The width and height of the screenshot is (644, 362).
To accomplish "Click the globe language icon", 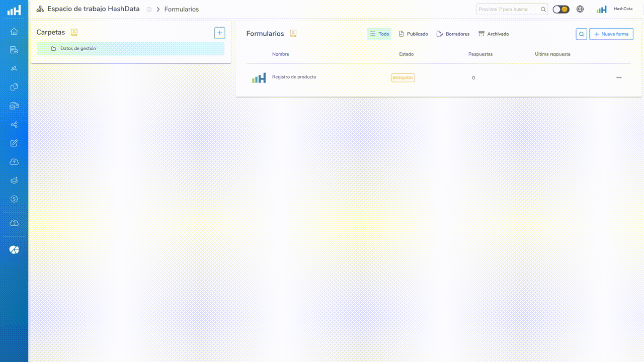I will tap(580, 9).
